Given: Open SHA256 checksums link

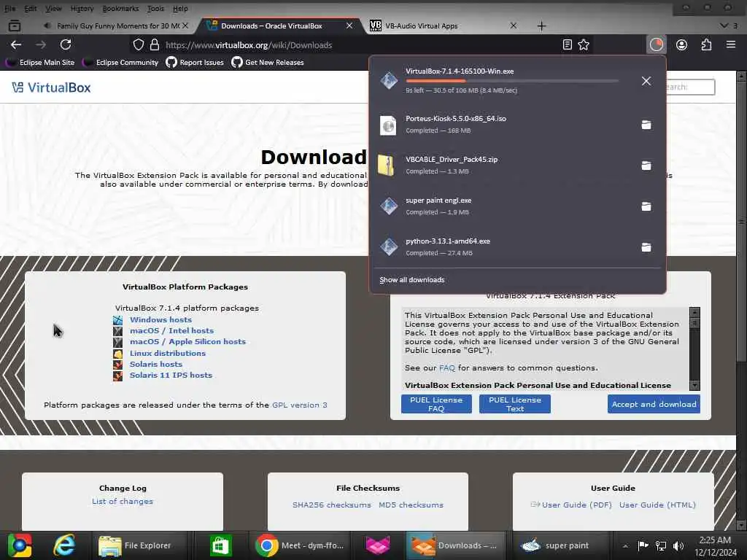Looking at the screenshot, I should [332, 505].
